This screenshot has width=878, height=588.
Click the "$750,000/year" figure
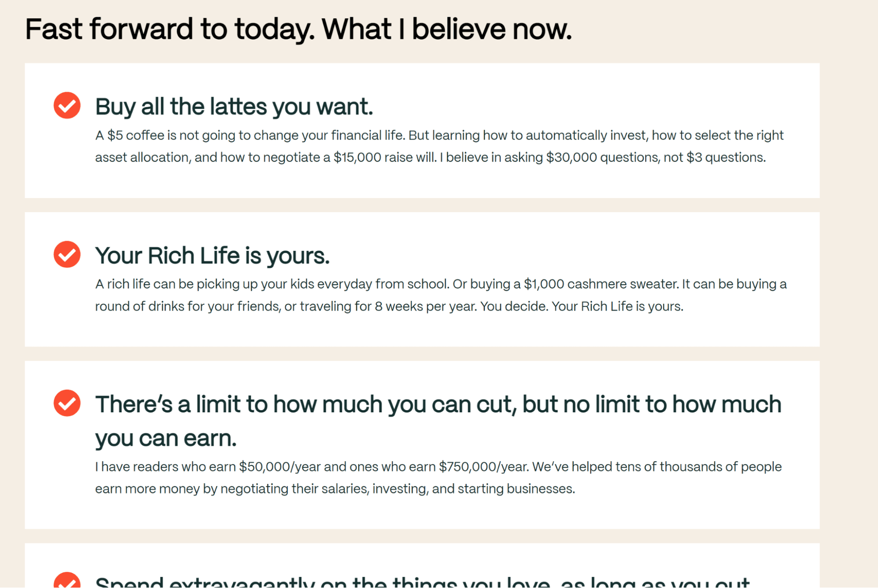pyautogui.click(x=482, y=466)
